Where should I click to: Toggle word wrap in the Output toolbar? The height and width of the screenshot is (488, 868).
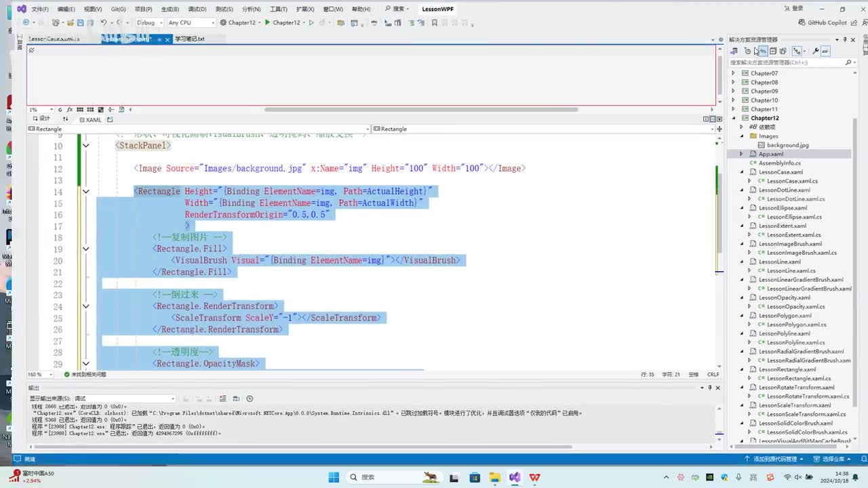pyautogui.click(x=236, y=399)
